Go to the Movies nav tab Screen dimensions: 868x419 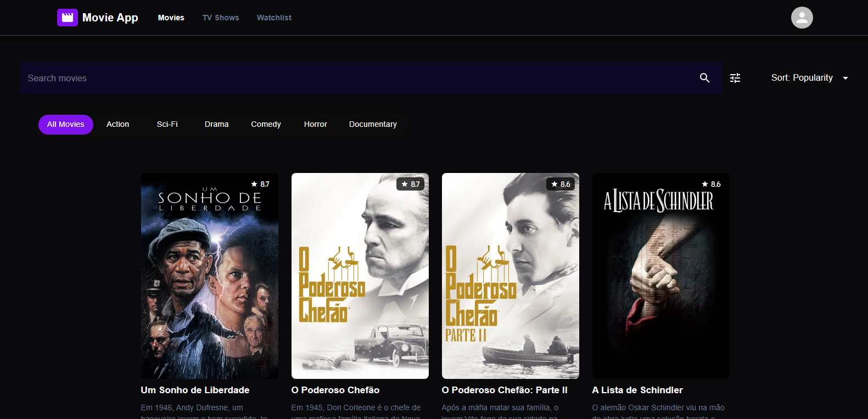[171, 18]
